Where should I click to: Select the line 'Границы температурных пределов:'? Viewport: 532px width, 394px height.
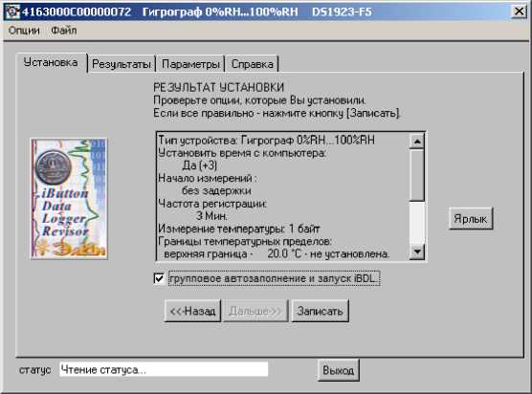click(x=245, y=241)
